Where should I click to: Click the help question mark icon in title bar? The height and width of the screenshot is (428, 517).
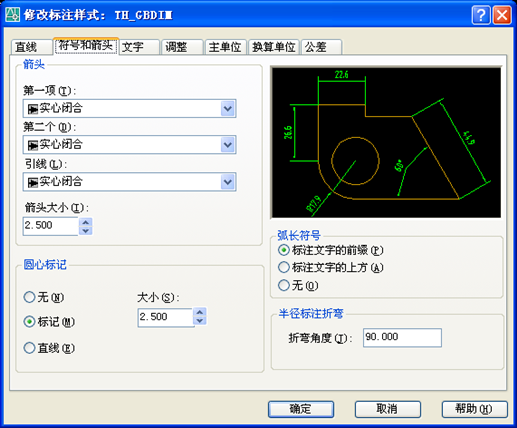click(481, 15)
